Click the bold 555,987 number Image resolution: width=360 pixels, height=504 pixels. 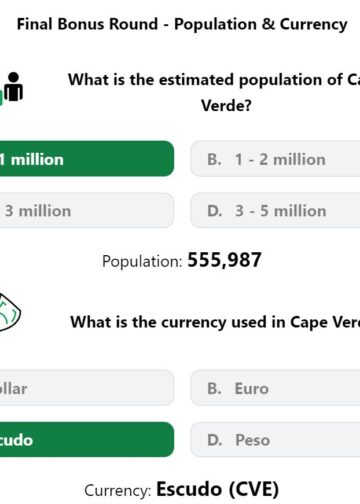[x=225, y=260]
